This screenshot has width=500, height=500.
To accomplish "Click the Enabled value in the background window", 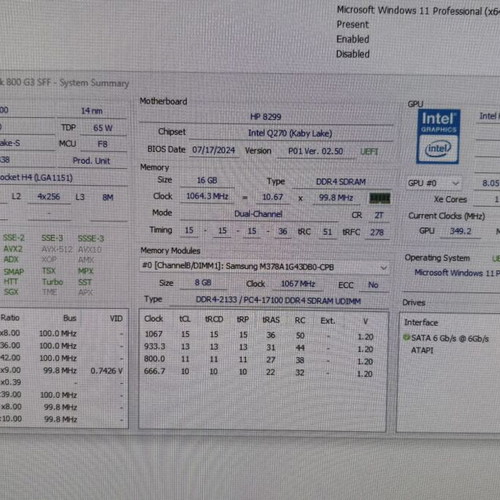I will click(353, 39).
